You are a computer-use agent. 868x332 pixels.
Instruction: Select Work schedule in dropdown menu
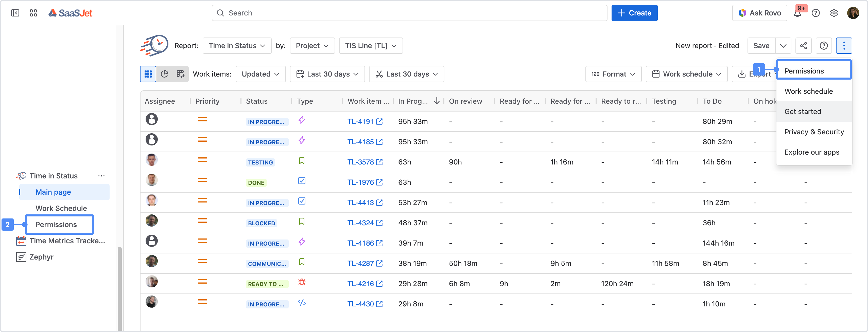[808, 91]
